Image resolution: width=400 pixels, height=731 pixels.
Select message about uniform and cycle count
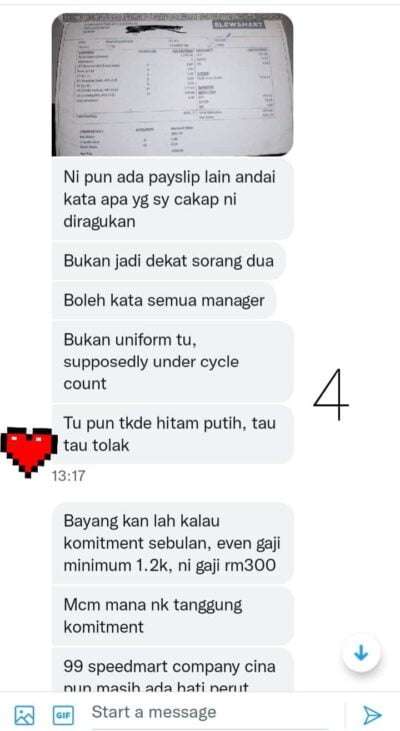tap(172, 362)
